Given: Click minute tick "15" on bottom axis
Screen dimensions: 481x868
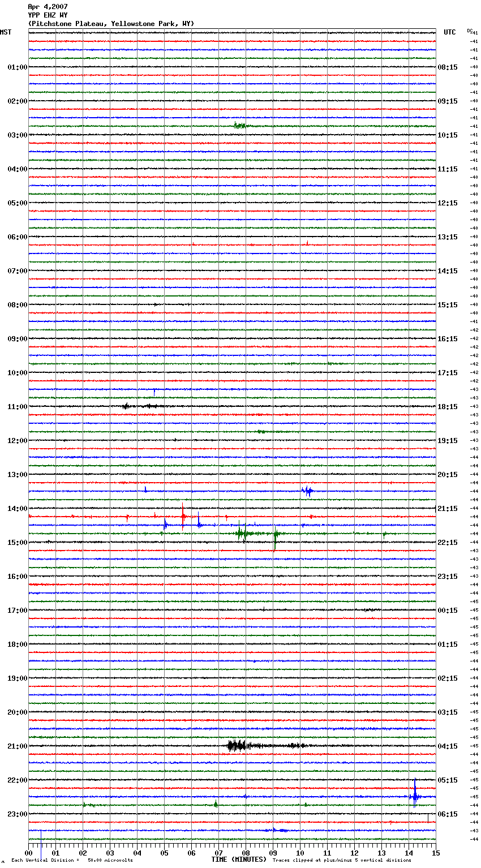Looking at the screenshot, I should coord(436,853).
